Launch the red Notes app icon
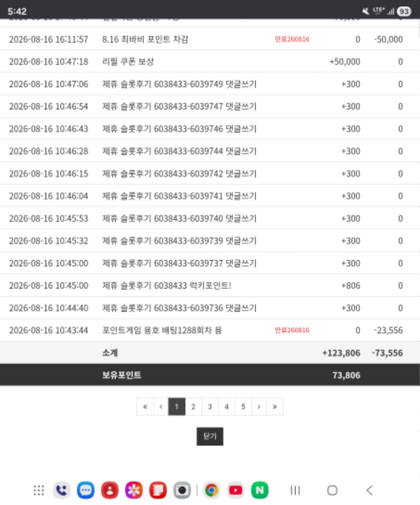 tap(158, 490)
